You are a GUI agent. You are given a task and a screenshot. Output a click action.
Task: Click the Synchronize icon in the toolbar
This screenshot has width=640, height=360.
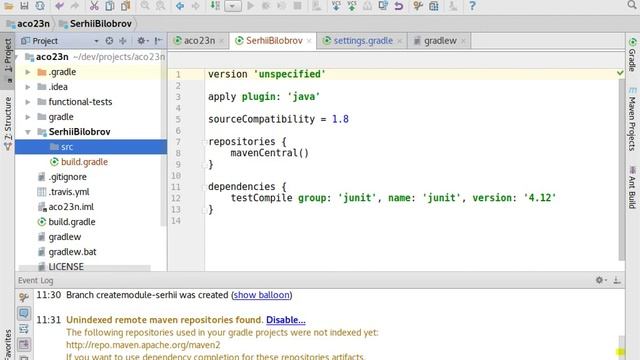[x=40, y=6]
